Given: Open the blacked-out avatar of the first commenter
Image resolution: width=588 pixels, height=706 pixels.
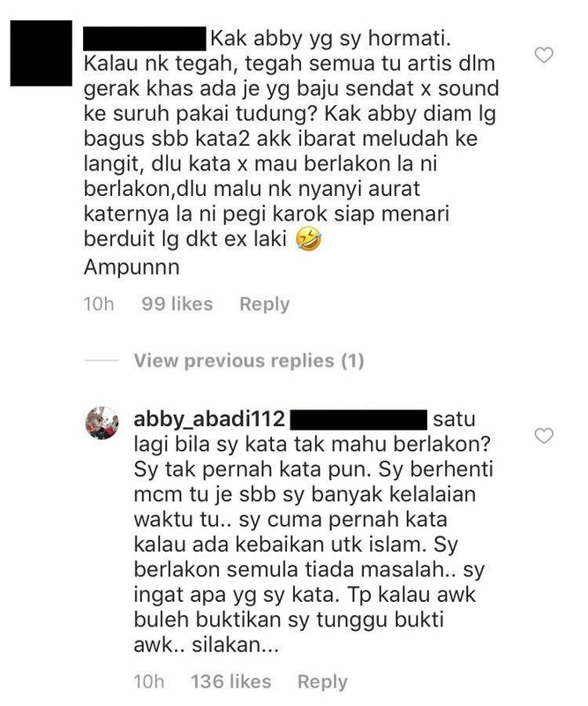Looking at the screenshot, I should click(x=41, y=53).
